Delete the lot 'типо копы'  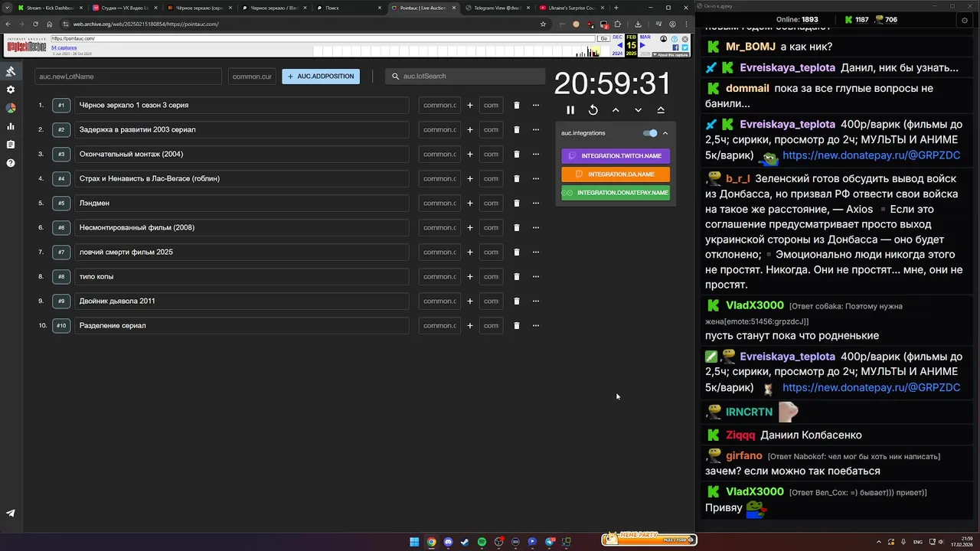click(516, 276)
